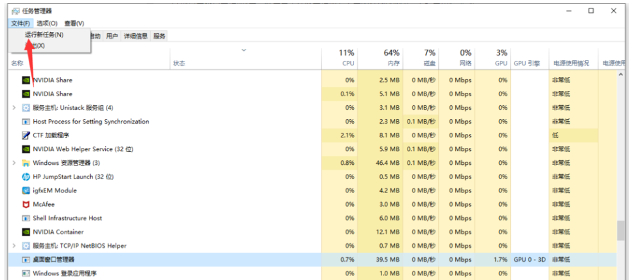Viewport: 644px width, 280px height.
Task: Click the 桌面窗口管理器 process icon
Action: tap(26, 260)
